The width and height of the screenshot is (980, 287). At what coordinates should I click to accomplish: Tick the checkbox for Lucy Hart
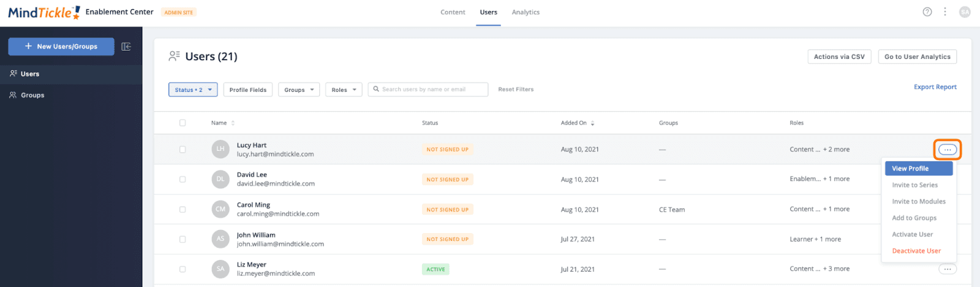(183, 150)
